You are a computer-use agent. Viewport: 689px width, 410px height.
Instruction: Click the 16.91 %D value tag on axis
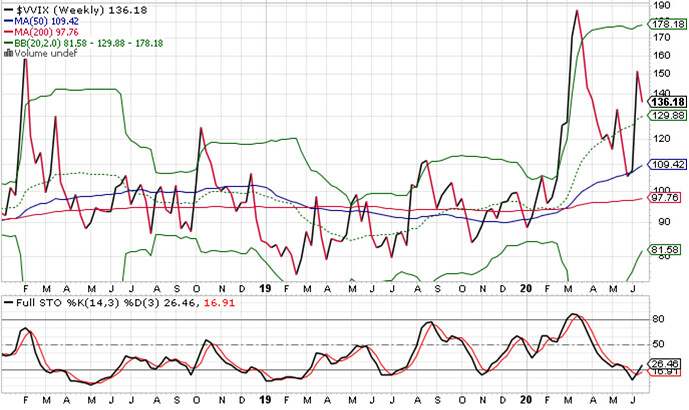coord(666,371)
